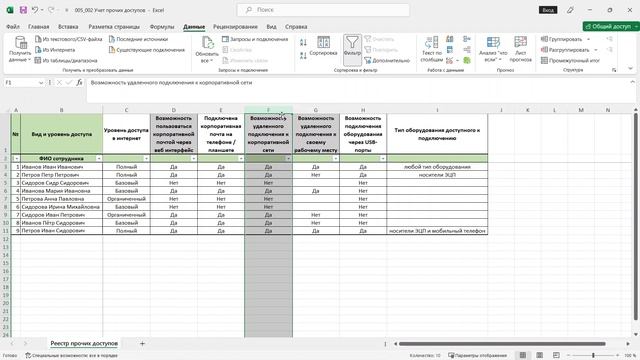Switch to the Формулы tab
Image resolution: width=640 pixels, height=360 pixels.
pyautogui.click(x=162, y=27)
